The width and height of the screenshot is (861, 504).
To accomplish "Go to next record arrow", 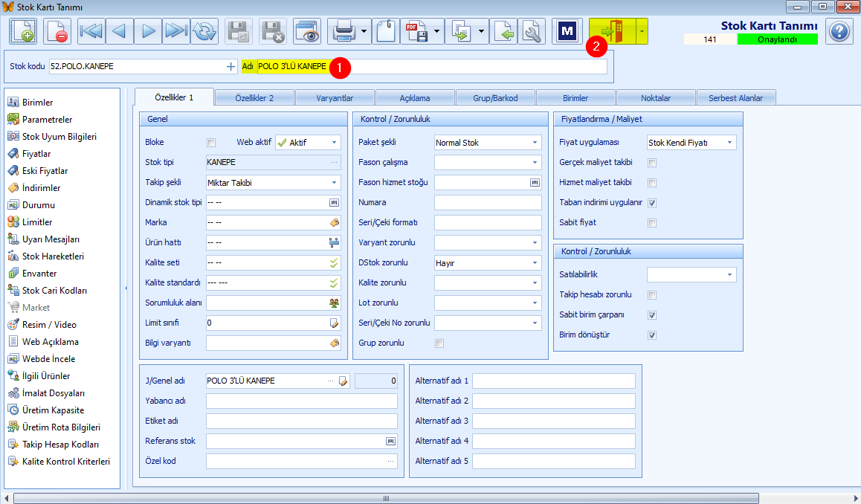I will [x=148, y=31].
